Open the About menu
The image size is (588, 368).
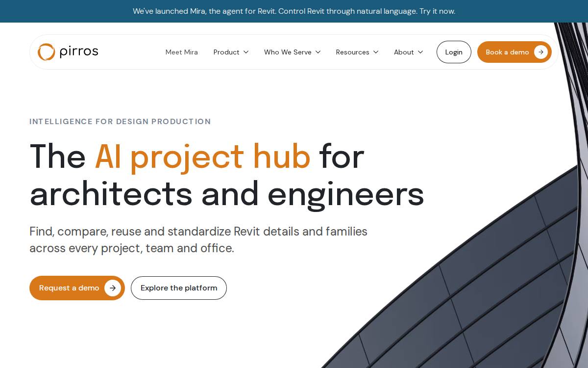pos(409,52)
